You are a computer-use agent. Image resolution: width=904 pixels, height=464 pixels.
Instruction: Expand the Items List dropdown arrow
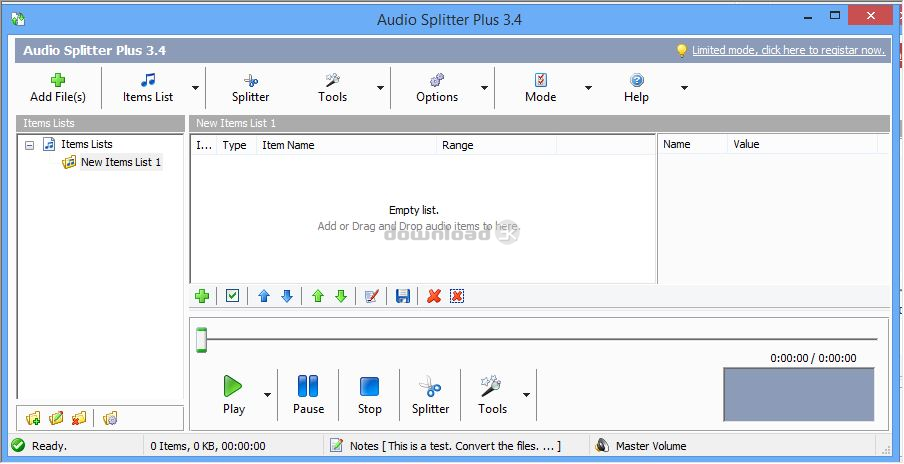195,88
